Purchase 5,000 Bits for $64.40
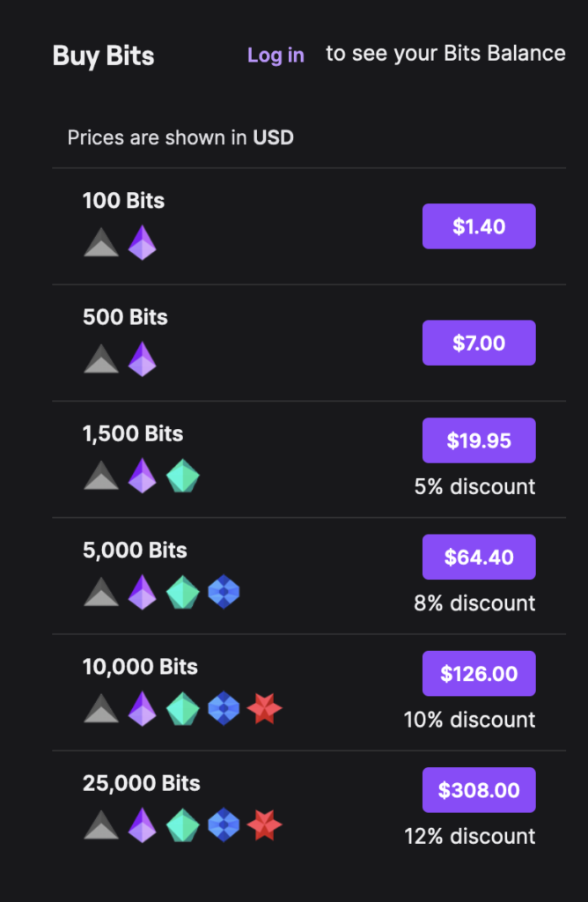 479,557
